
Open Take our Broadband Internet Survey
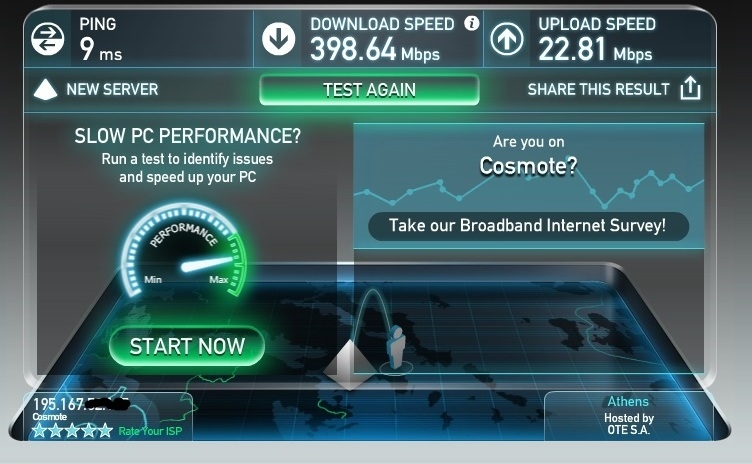528,226
